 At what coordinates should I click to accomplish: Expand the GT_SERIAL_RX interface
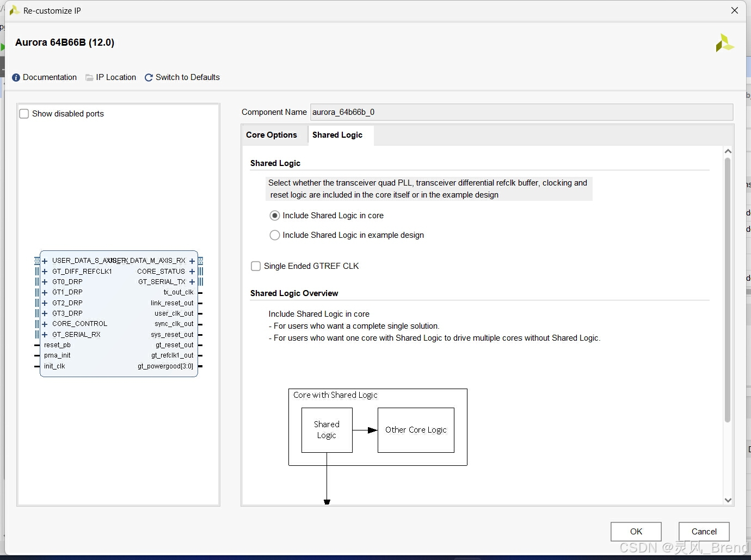coord(45,335)
